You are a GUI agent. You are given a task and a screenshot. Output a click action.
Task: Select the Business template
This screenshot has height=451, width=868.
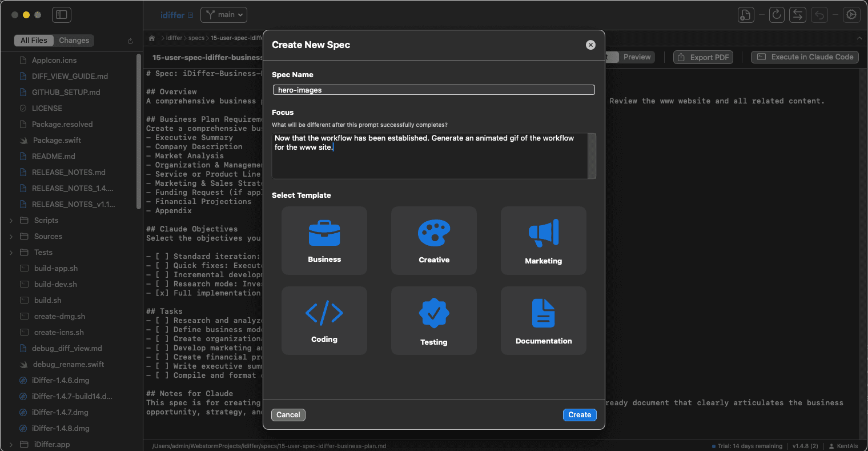point(324,240)
